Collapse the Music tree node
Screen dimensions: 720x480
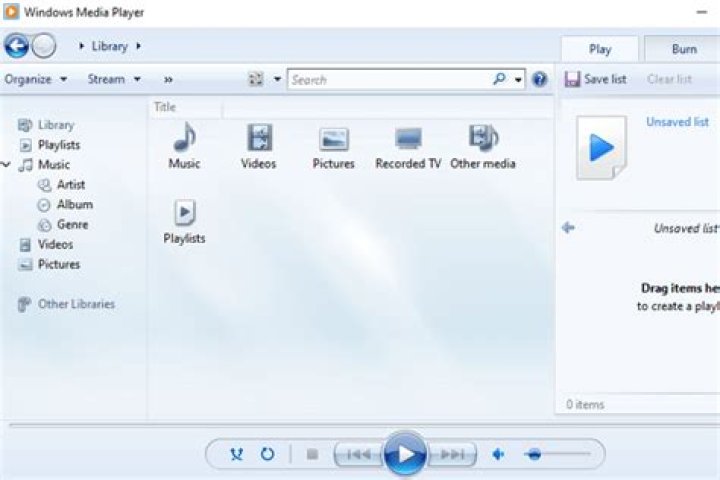click(x=7, y=165)
